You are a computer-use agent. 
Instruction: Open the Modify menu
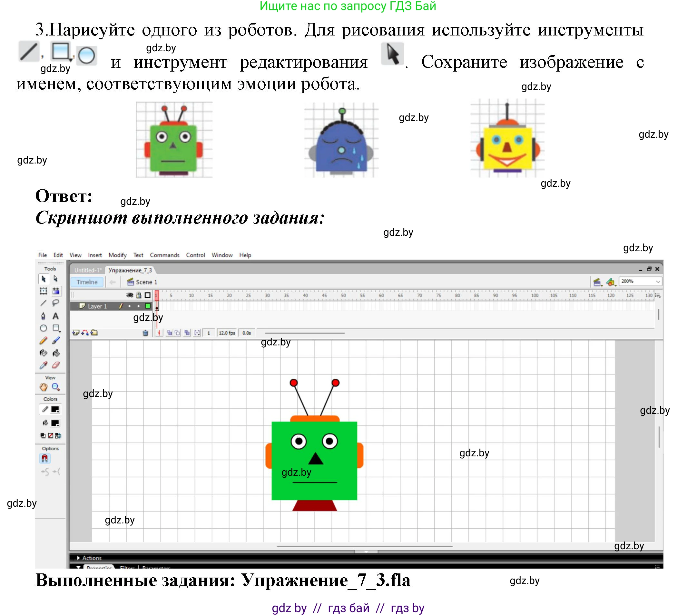point(118,255)
